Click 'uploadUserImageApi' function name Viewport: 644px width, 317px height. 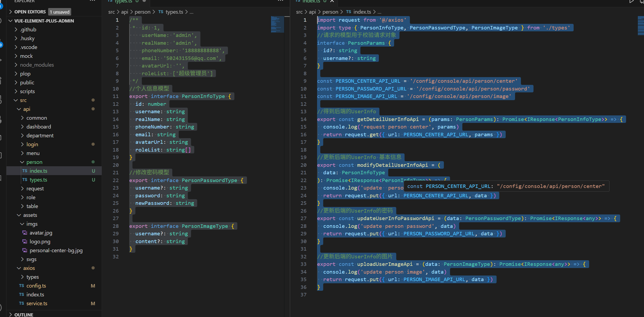point(385,264)
